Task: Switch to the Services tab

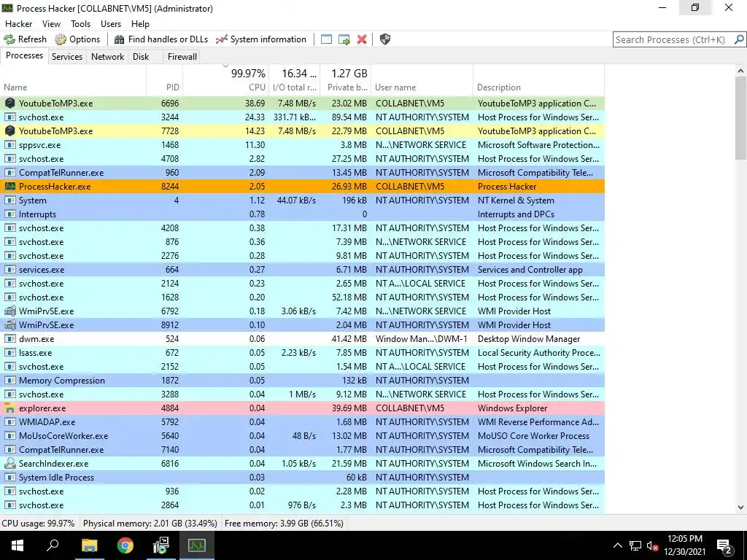Action: 66,57
